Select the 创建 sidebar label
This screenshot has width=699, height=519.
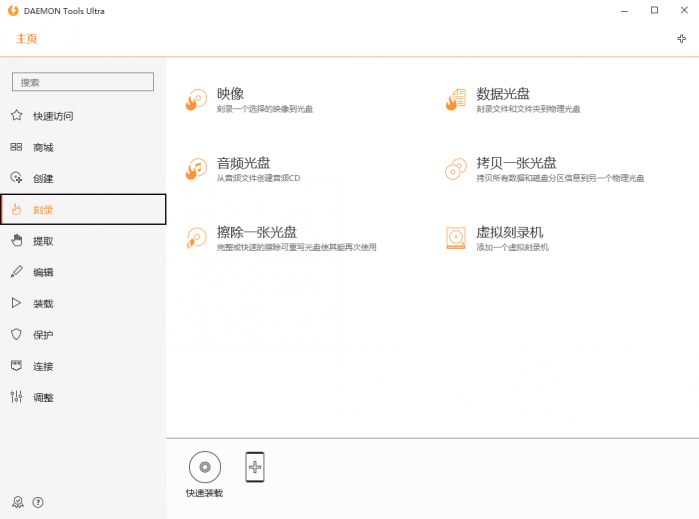tap(43, 179)
